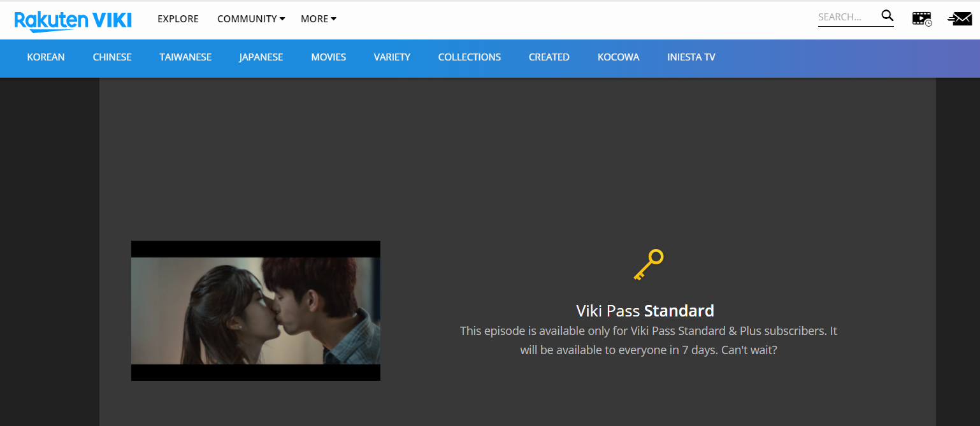Open the Variety category tab
This screenshot has width=980, height=426.
coord(392,57)
